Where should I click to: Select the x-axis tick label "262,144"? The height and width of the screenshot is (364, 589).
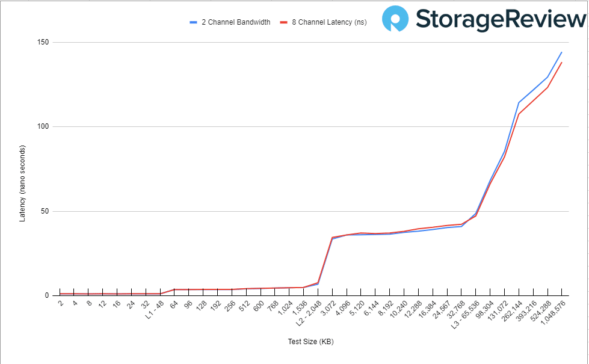[x=512, y=310]
